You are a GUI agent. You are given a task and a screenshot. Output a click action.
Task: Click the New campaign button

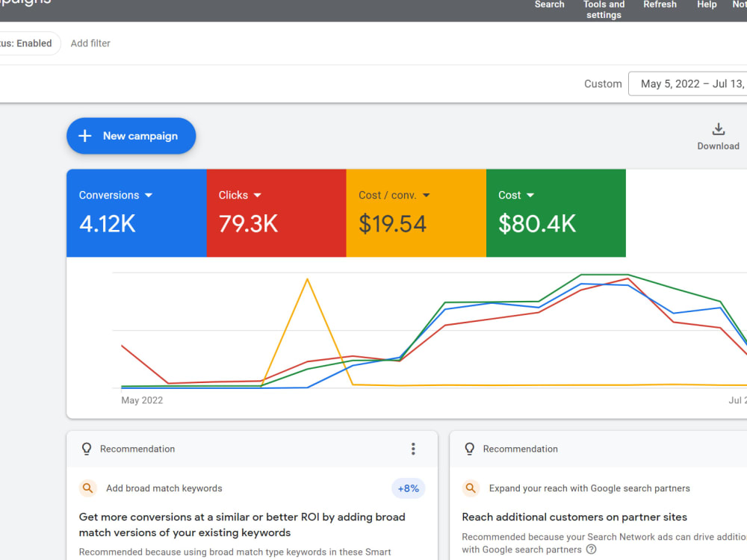(x=131, y=136)
